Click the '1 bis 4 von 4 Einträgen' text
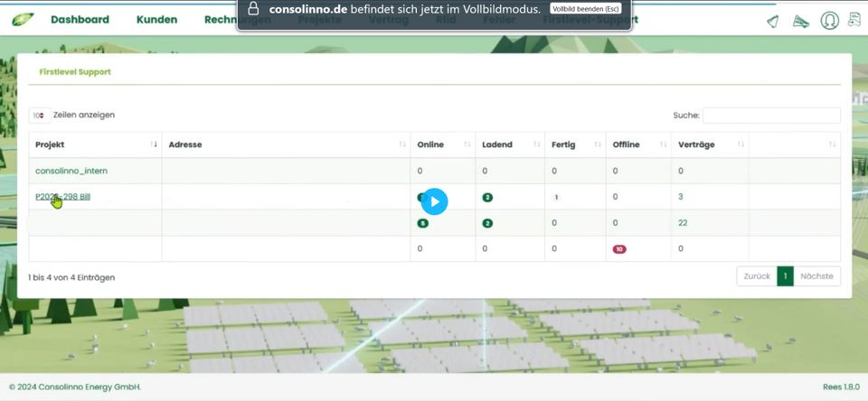Image resolution: width=868 pixels, height=401 pixels. coord(71,277)
